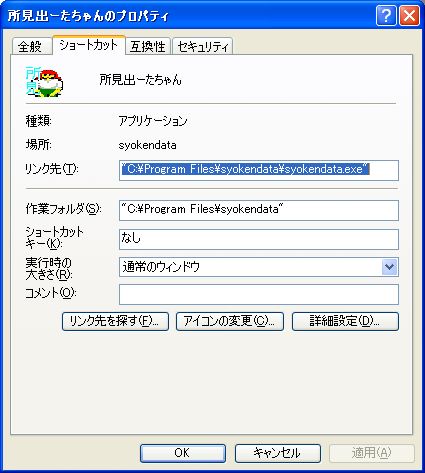This screenshot has height=473, width=425.
Task: Click the empty コメント text field
Action: pyautogui.click(x=259, y=294)
